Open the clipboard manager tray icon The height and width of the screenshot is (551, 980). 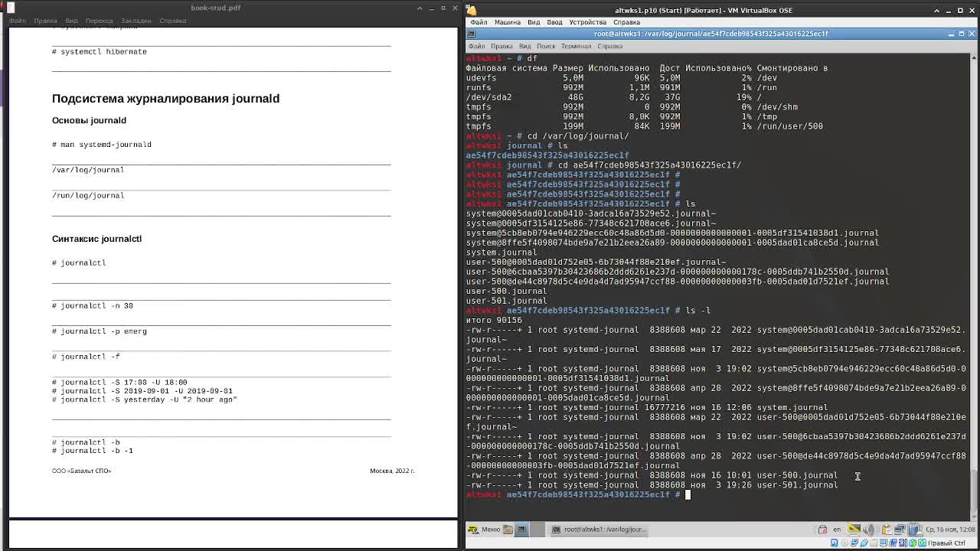887,530
